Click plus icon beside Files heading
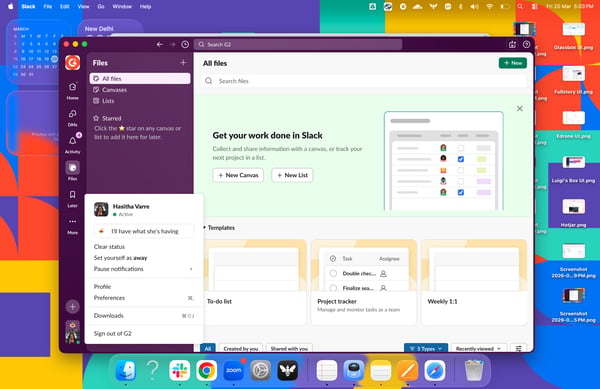 click(183, 62)
